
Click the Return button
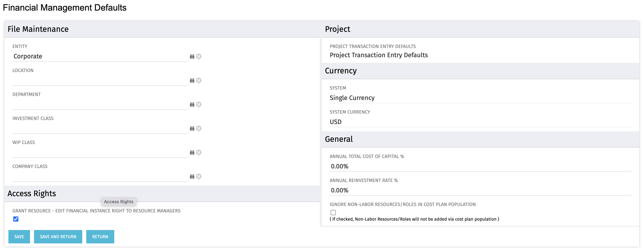pyautogui.click(x=100, y=237)
